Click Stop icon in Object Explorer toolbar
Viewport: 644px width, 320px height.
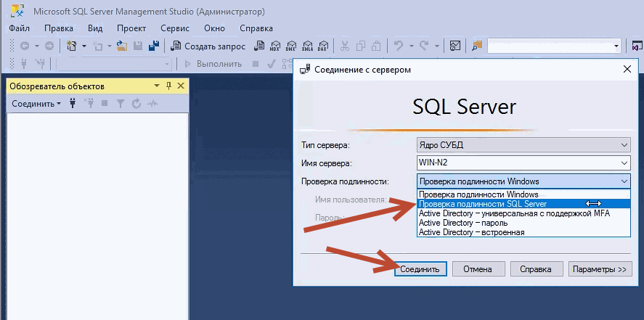coord(105,103)
